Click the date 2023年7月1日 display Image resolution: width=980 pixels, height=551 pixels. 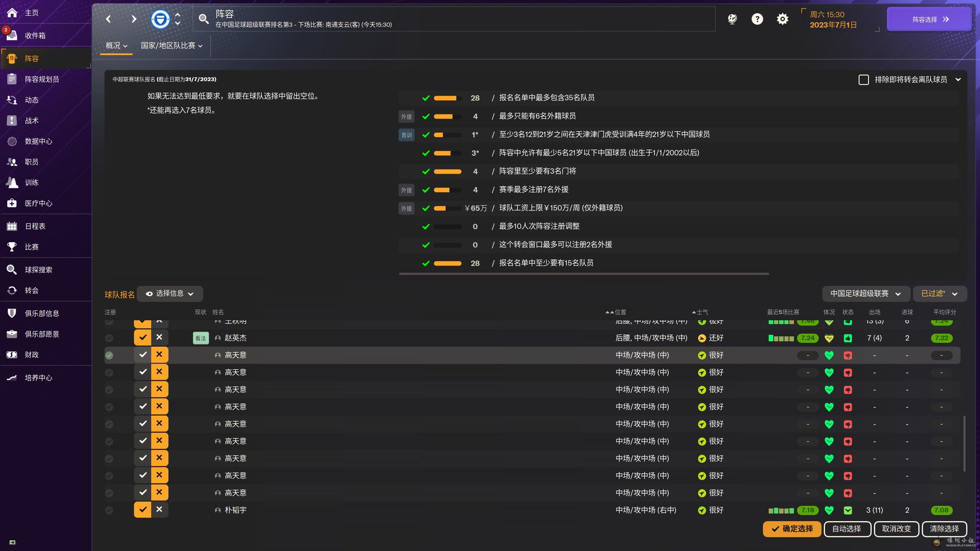tap(833, 25)
